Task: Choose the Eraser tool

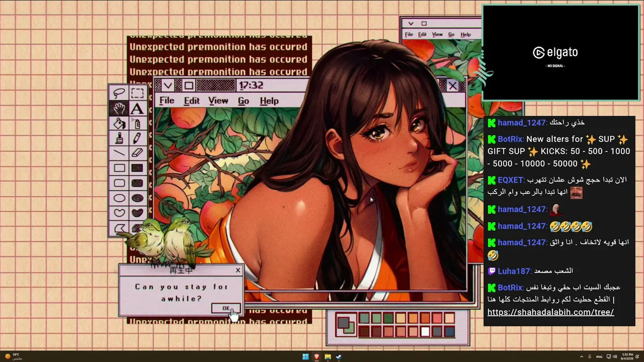Action: tap(137, 153)
